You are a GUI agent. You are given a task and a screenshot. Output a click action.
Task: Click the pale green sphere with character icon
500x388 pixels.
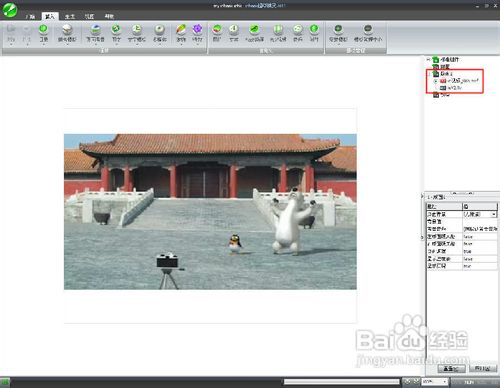[x=137, y=29]
